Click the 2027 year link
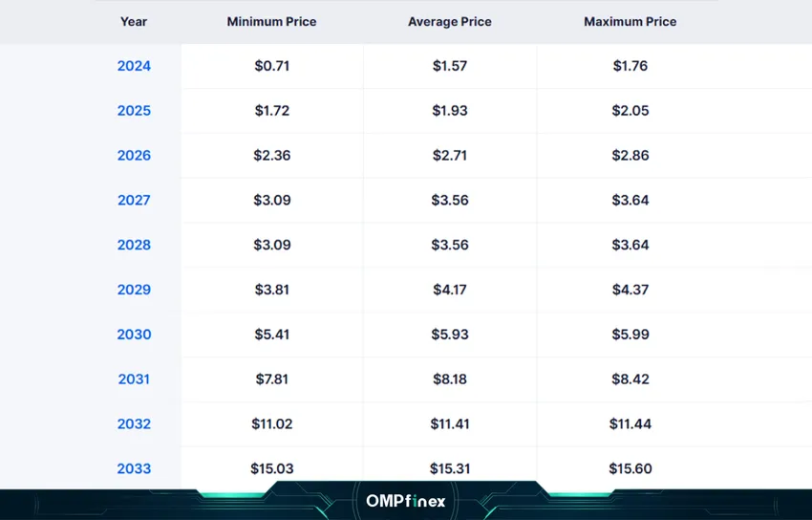This screenshot has height=520, width=812. point(134,201)
